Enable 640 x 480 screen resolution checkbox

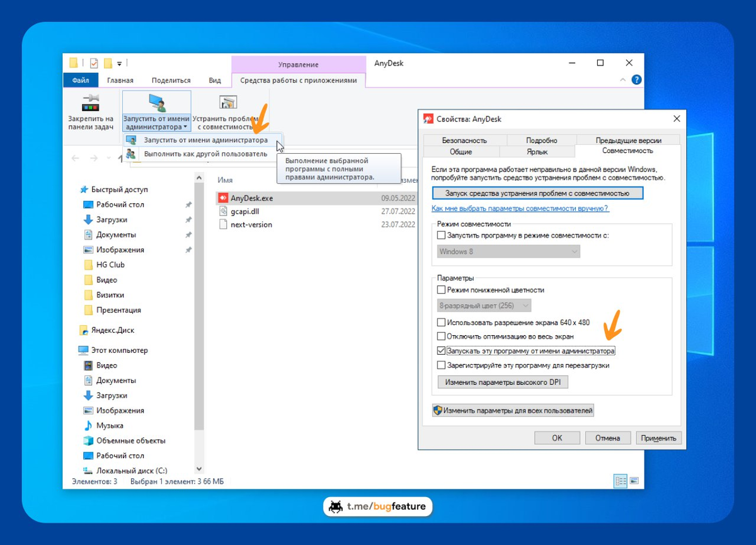441,323
